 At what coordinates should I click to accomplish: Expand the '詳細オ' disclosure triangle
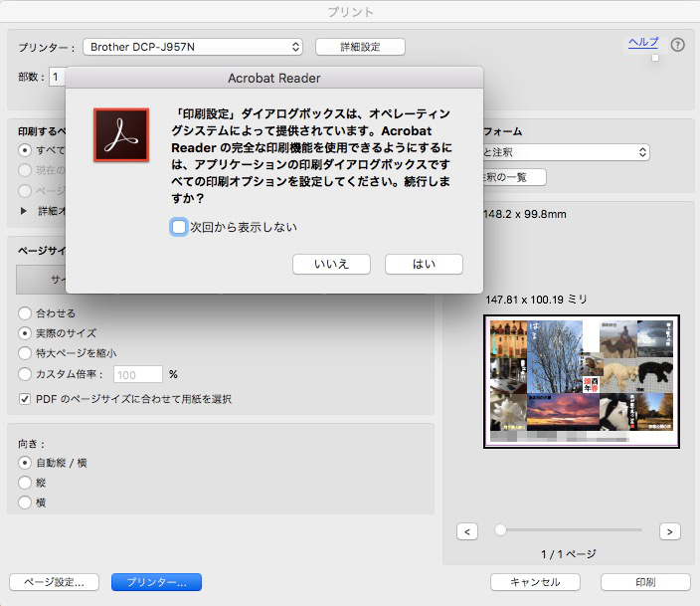click(23, 211)
